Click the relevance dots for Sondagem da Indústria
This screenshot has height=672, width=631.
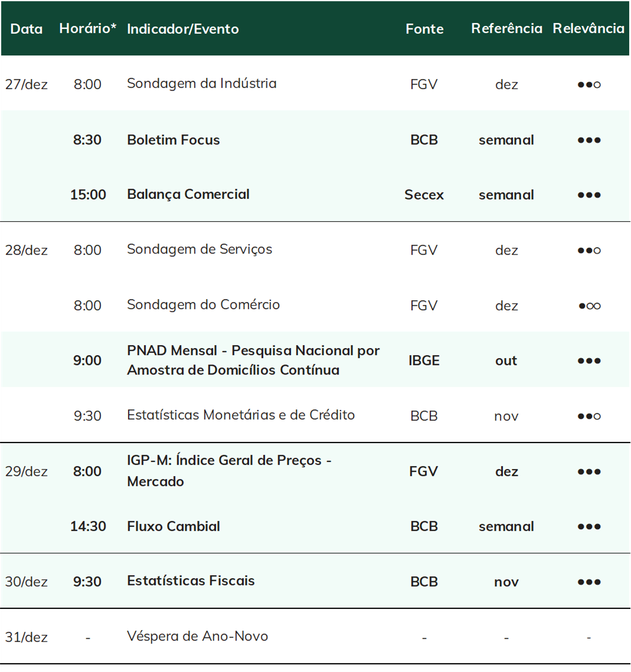pos(589,85)
